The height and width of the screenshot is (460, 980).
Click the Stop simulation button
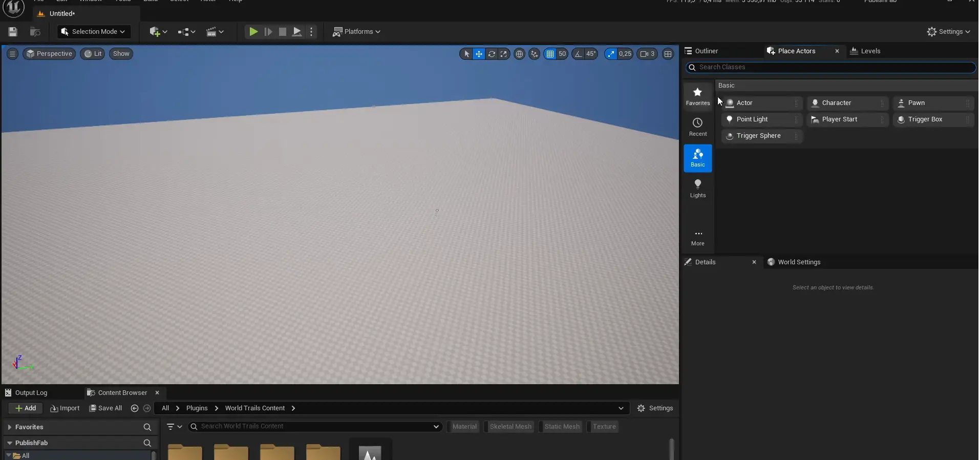pos(282,32)
